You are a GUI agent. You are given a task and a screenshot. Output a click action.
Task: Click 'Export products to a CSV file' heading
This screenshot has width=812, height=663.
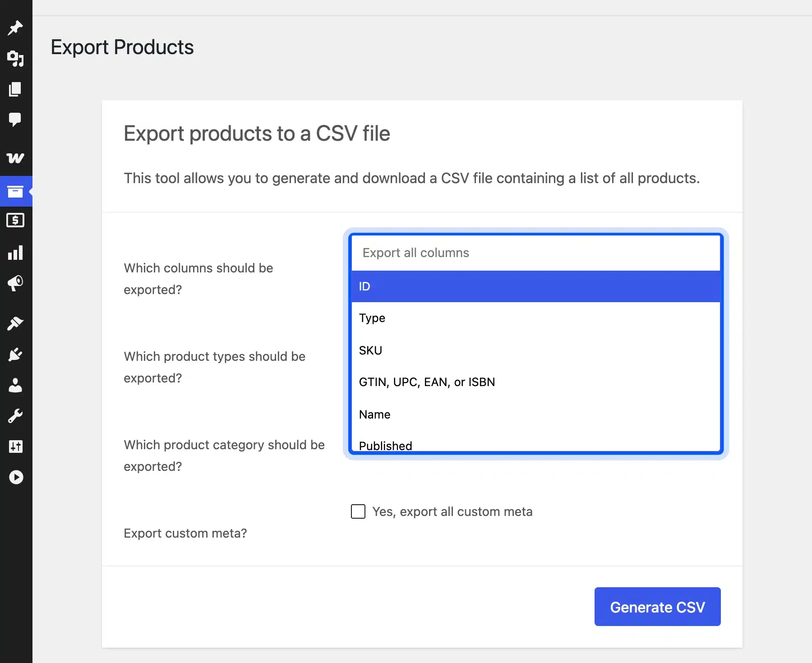pyautogui.click(x=257, y=134)
